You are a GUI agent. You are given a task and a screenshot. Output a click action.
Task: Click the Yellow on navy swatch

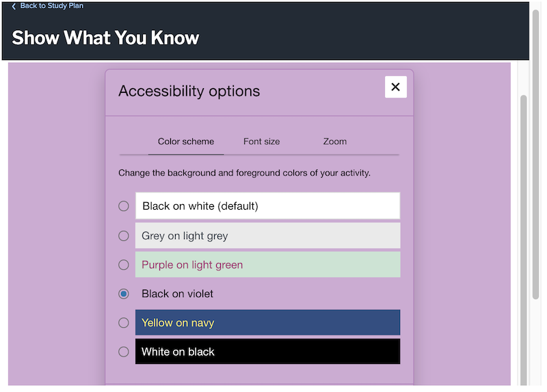tap(267, 322)
